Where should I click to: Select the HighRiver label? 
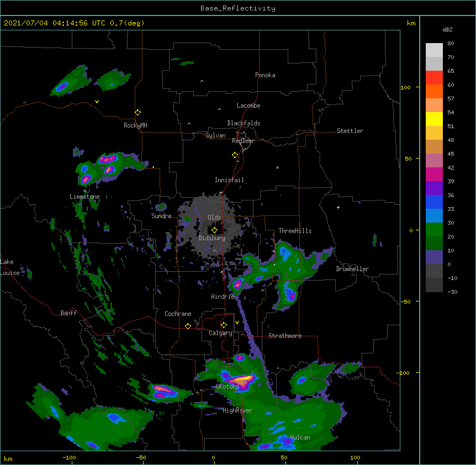pos(237,410)
